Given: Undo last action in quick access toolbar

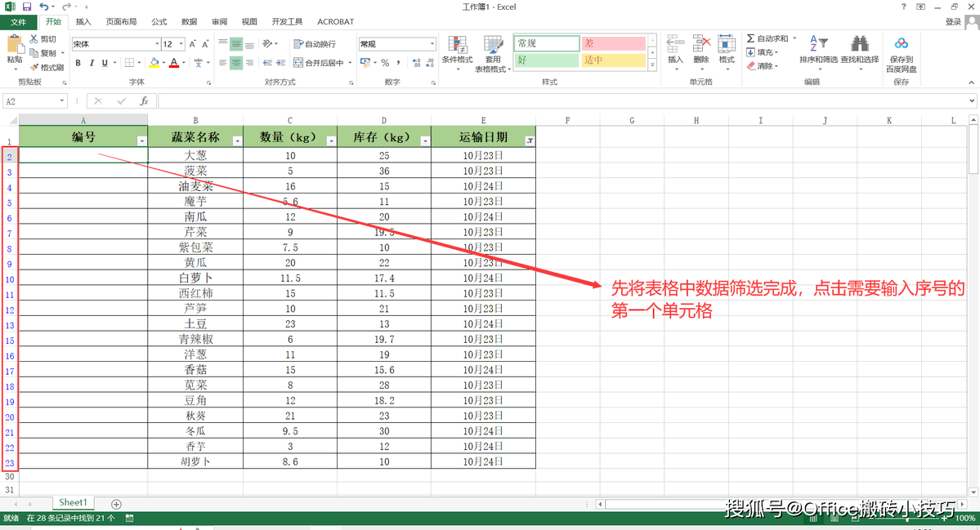Looking at the screenshot, I should (43, 7).
